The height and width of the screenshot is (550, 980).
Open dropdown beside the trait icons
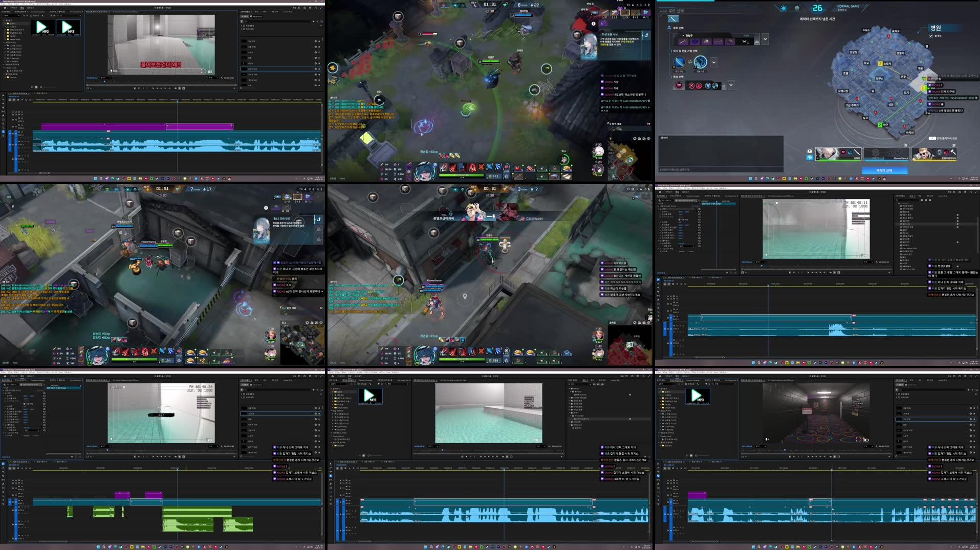[x=731, y=85]
